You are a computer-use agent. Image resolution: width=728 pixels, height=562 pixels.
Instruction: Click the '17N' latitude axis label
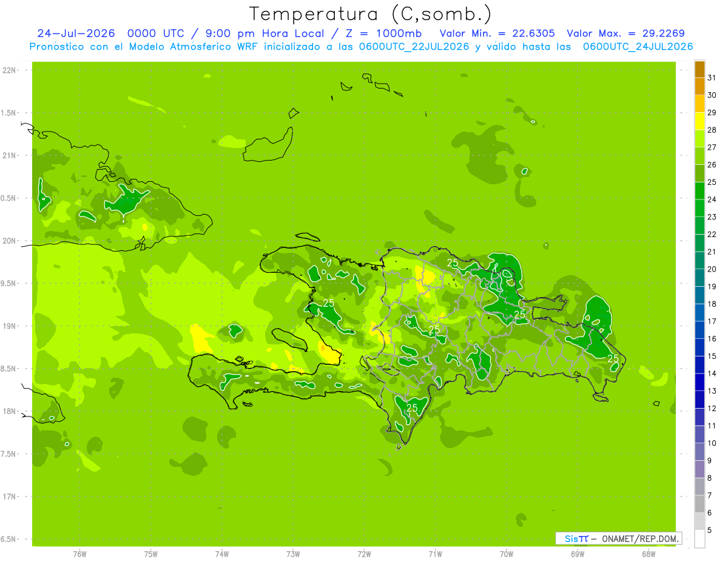8,497
